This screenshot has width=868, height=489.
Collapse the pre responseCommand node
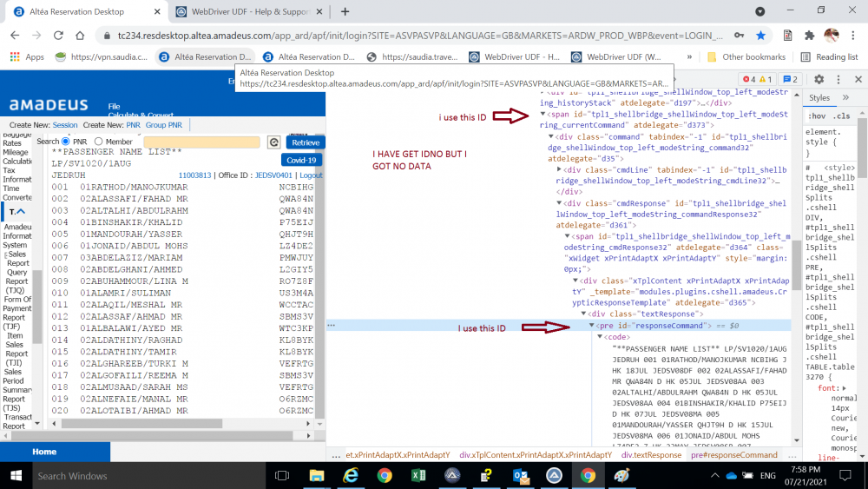pos(591,326)
